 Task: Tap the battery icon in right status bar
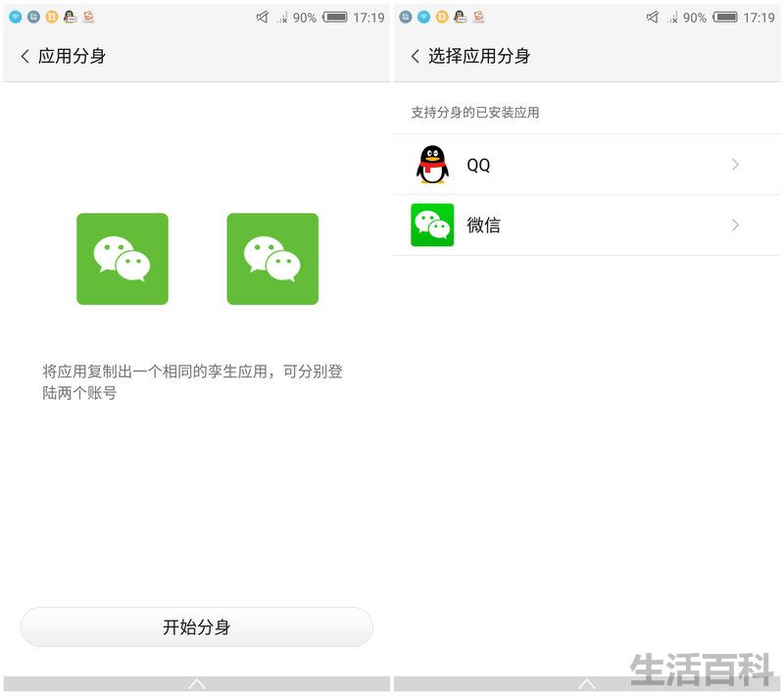[x=725, y=18]
